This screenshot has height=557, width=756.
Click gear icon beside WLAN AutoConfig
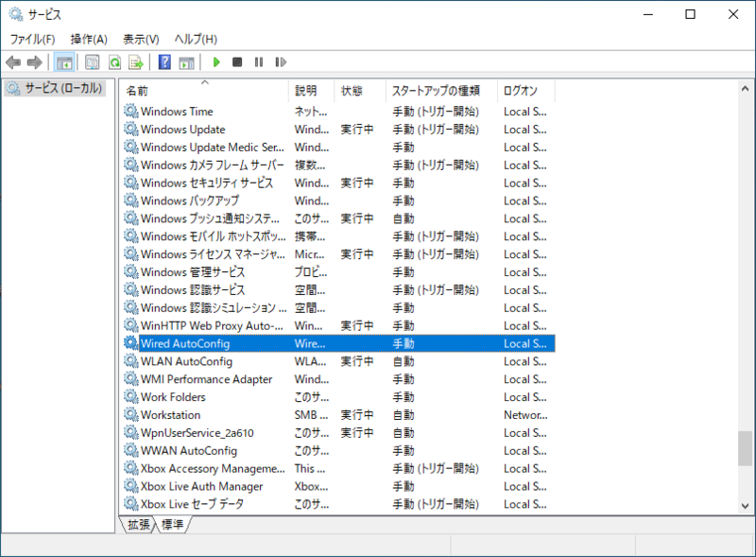[x=131, y=361]
